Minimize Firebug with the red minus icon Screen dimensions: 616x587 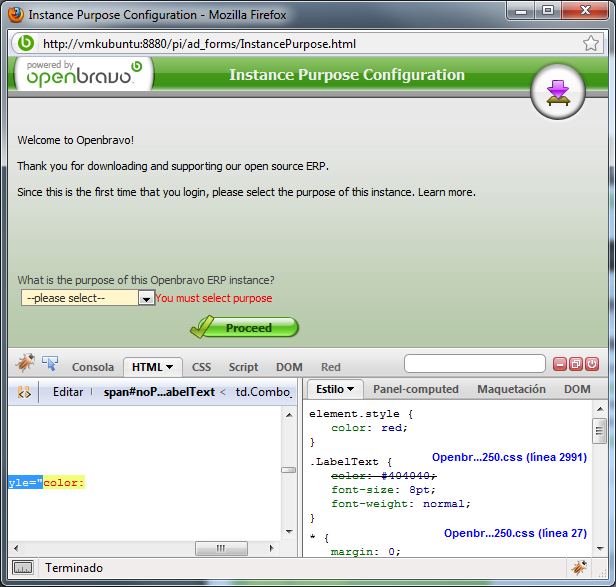[x=560, y=364]
